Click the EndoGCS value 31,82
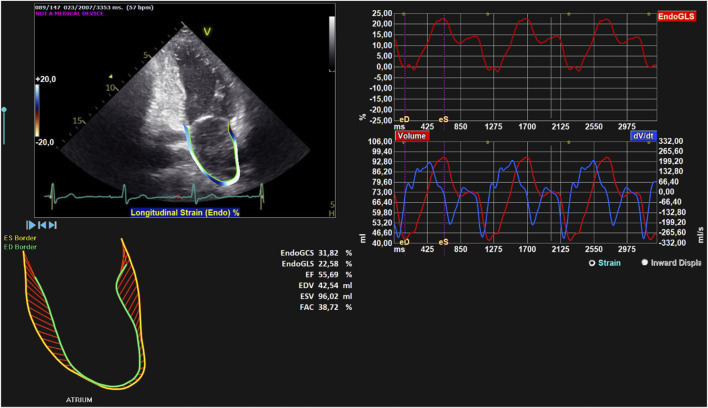 pyautogui.click(x=328, y=253)
